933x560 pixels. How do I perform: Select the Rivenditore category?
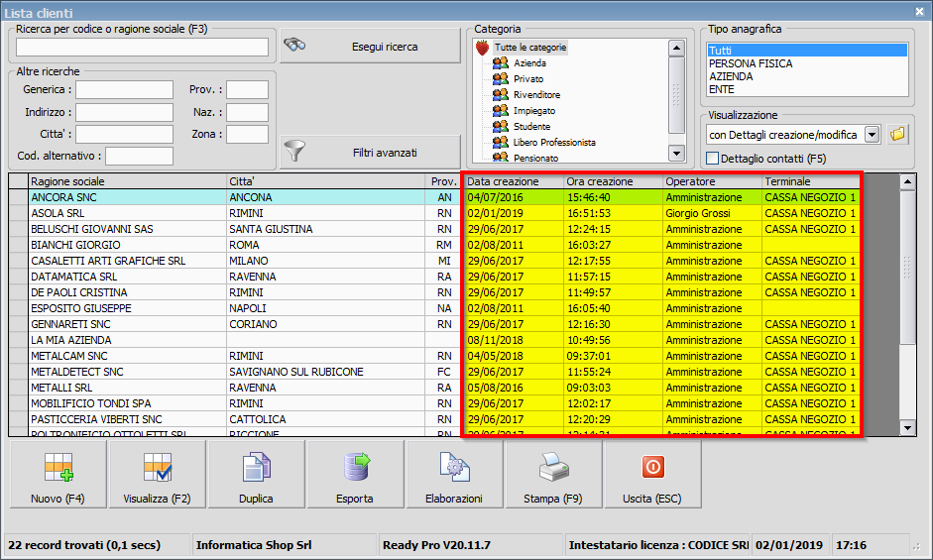(536, 94)
